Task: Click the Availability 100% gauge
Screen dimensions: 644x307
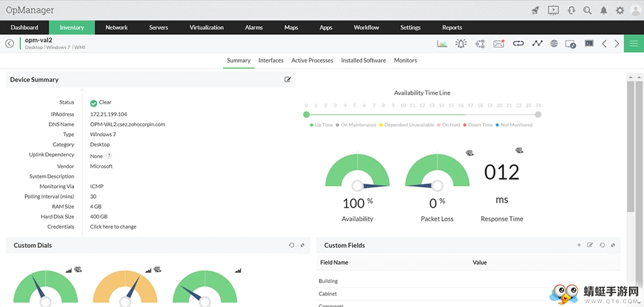Action: [x=357, y=171]
